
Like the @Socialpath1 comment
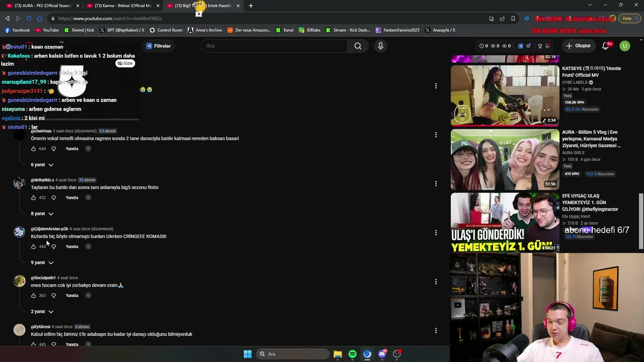click(x=34, y=296)
